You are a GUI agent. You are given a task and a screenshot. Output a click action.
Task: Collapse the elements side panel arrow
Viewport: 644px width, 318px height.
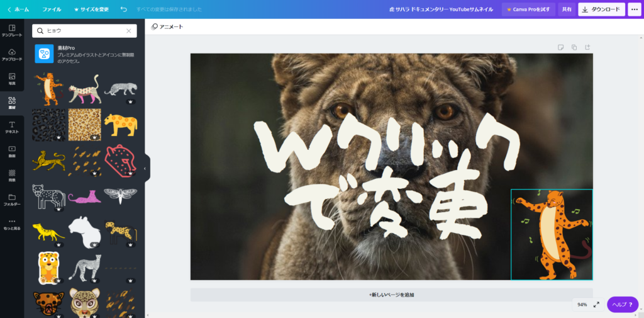pyautogui.click(x=145, y=169)
